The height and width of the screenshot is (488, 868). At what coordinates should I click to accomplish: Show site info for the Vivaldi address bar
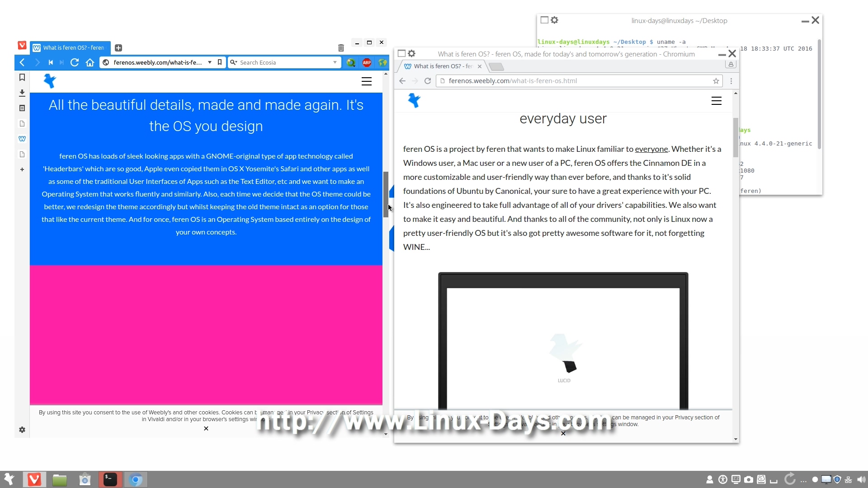106,62
